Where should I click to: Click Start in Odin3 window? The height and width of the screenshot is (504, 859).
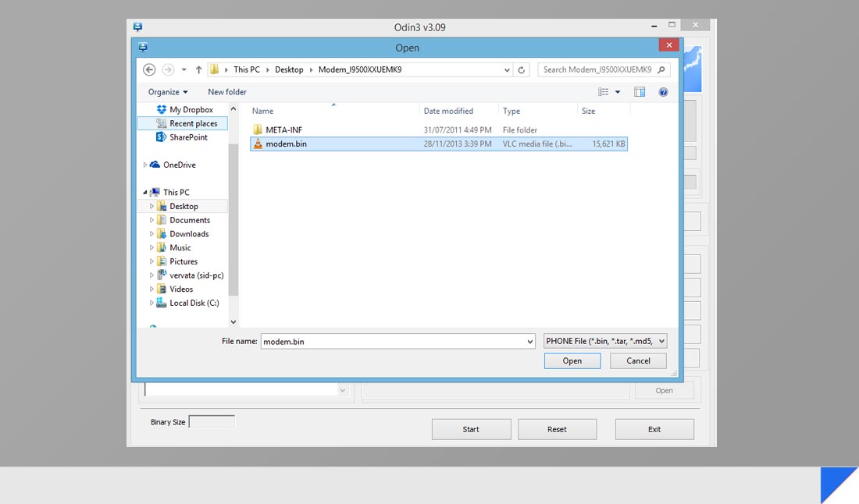point(471,430)
